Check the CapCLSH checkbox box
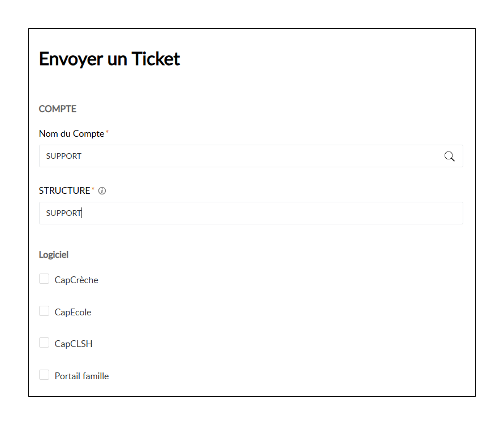Image resolution: width=504 pixels, height=425 pixels. (x=44, y=343)
